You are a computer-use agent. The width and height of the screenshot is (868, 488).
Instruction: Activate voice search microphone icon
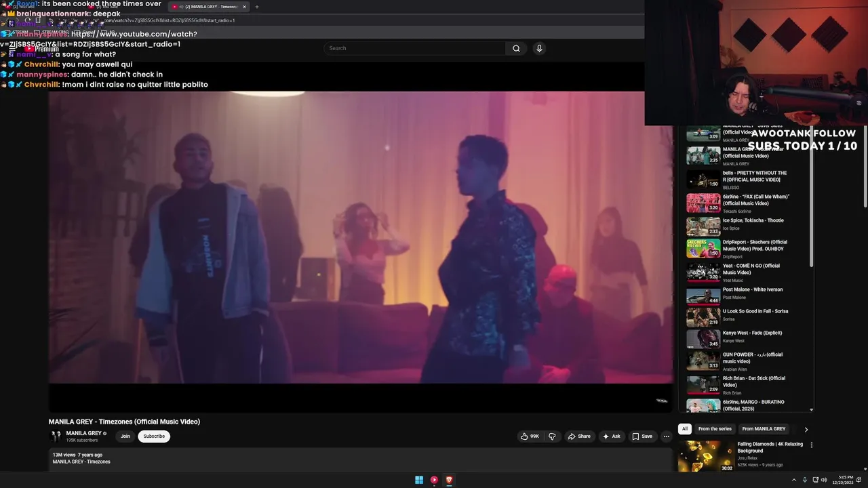pos(539,48)
